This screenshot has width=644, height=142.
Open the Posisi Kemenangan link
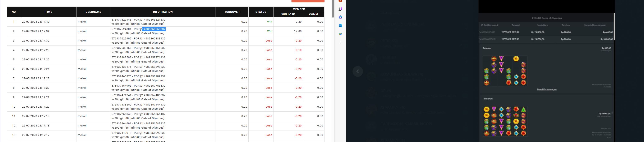tap(547, 89)
